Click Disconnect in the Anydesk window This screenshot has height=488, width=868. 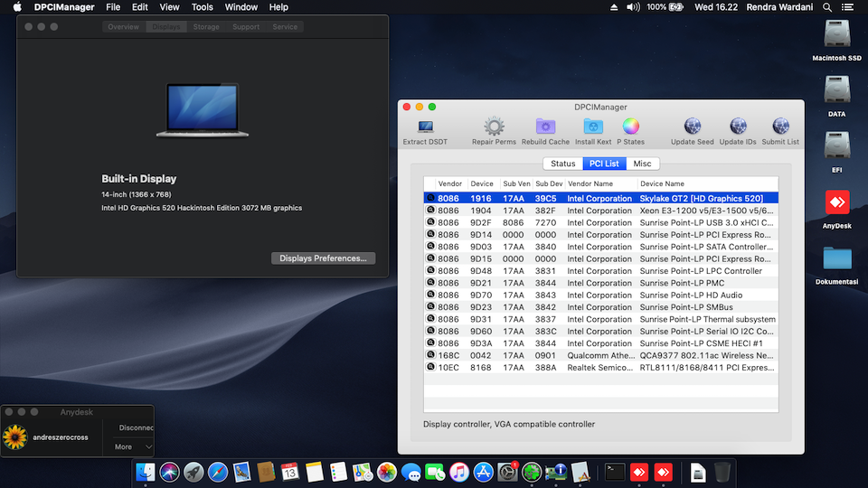137,427
